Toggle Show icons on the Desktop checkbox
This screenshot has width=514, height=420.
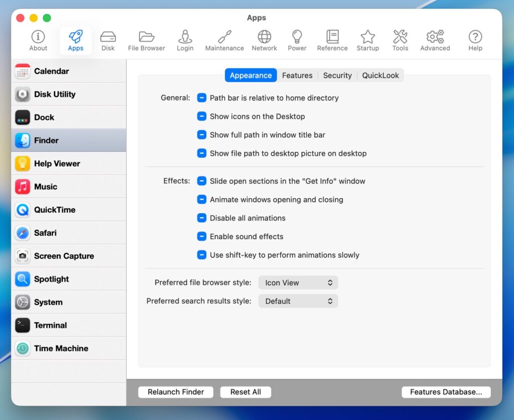coord(202,116)
